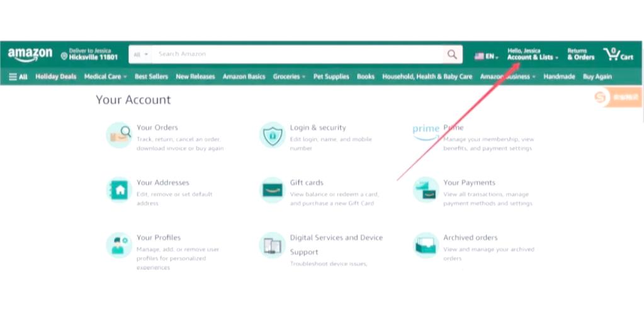644x315 pixels.
Task: Click Deliver to Jessica Hicksville 11801
Action: coord(89,54)
